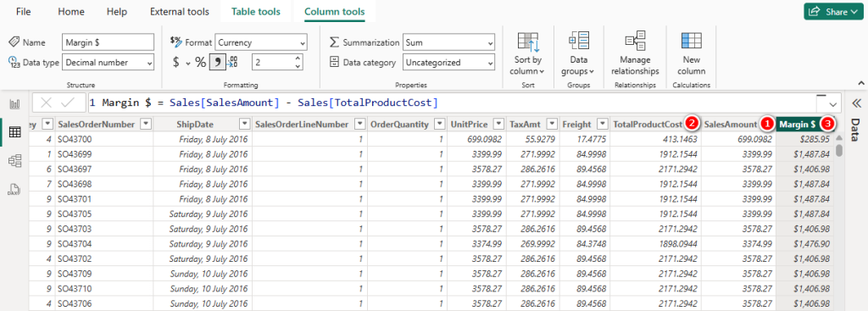
Task: Open Model view sidebar icon
Action: point(15,161)
